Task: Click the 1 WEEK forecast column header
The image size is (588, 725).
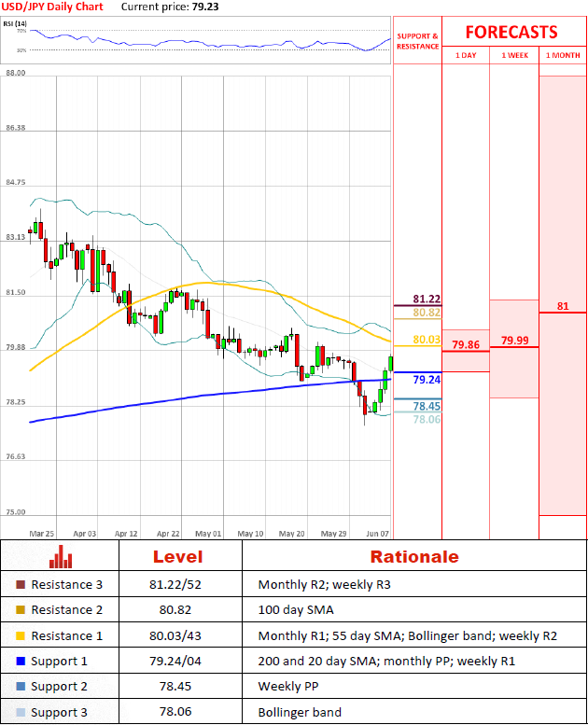Action: (514, 55)
